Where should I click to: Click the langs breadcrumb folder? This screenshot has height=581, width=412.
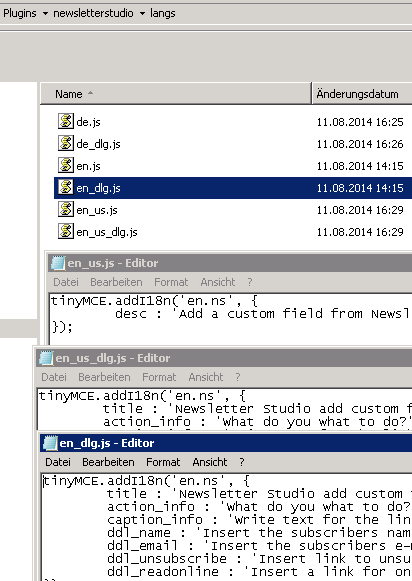(x=163, y=13)
